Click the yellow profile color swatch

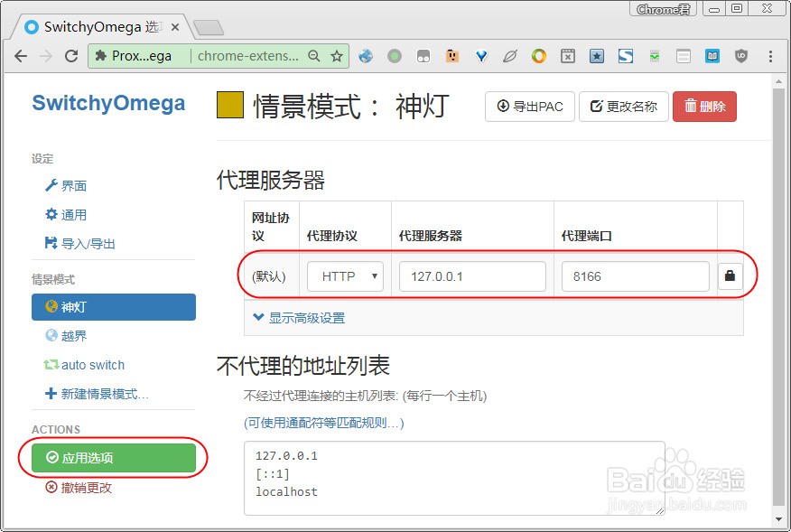point(230,105)
